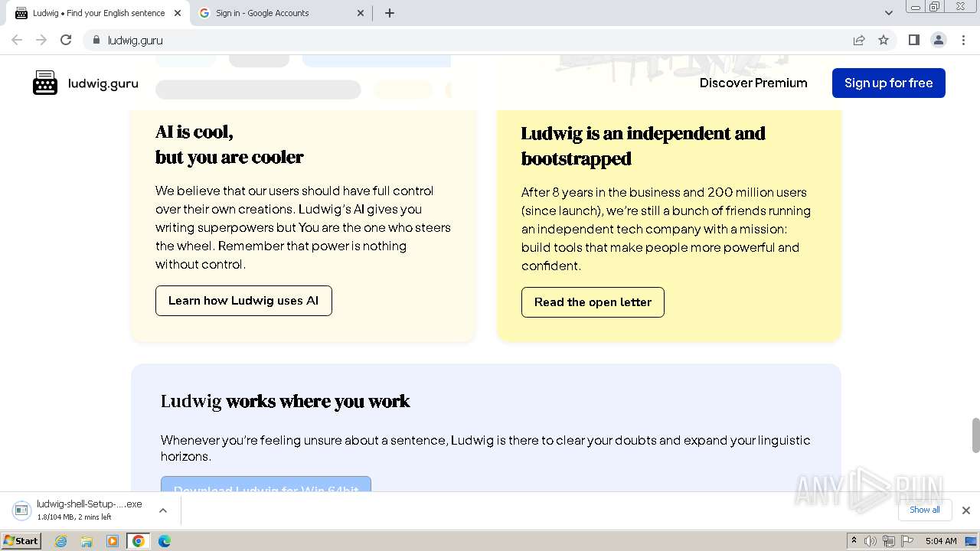Toggle the browser side panel
Viewport: 980px width, 551px height.
(x=914, y=40)
